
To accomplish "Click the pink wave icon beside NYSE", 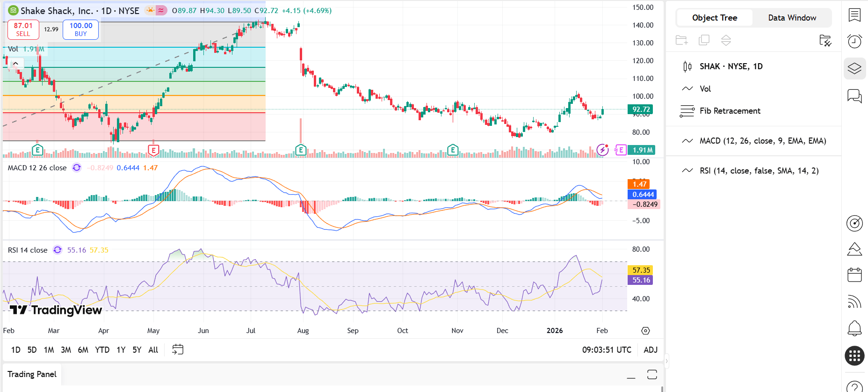I will (161, 10).
